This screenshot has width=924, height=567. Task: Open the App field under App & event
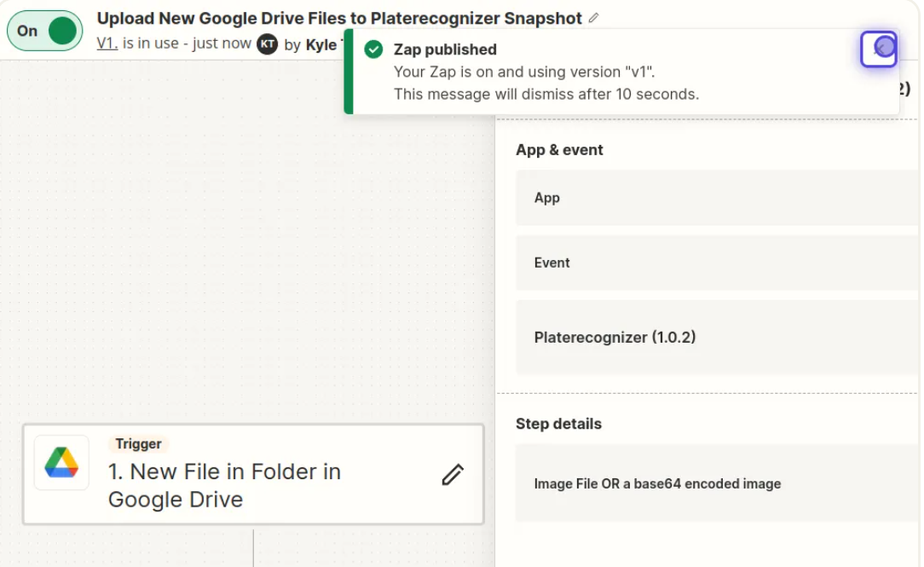click(716, 198)
